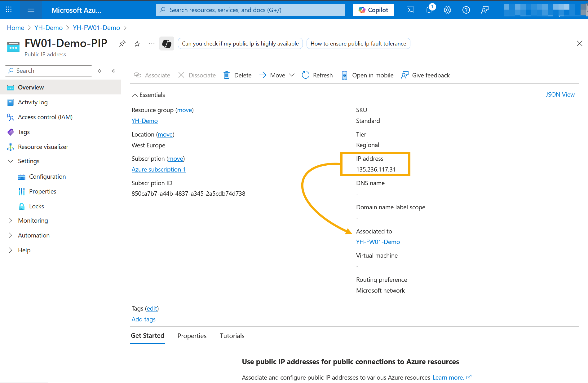This screenshot has width=588, height=383.
Task: Open the notifications bell
Action: click(x=429, y=10)
